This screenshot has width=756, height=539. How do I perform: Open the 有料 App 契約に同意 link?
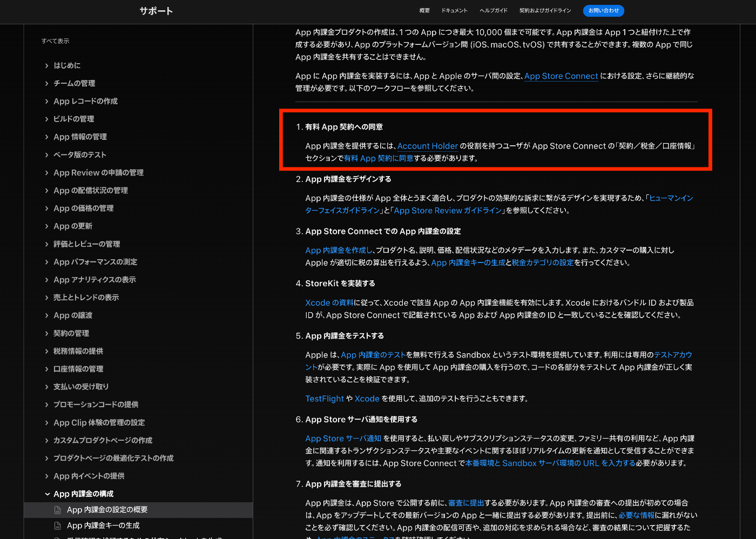click(x=379, y=158)
